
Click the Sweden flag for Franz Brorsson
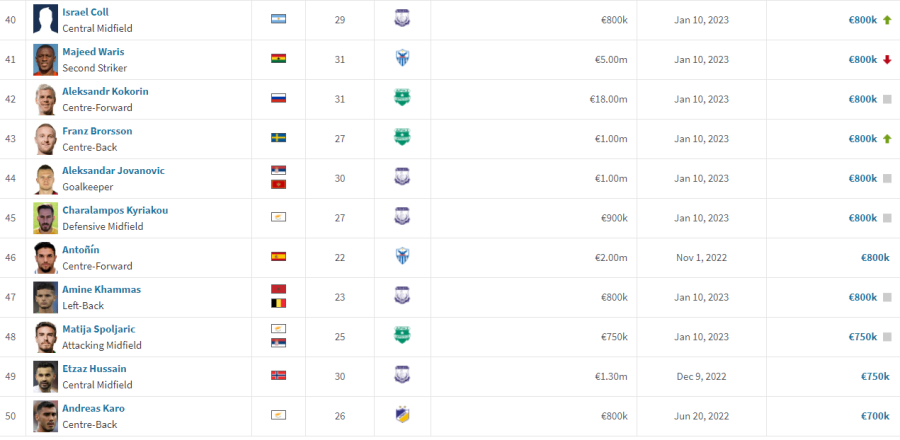pyautogui.click(x=278, y=138)
